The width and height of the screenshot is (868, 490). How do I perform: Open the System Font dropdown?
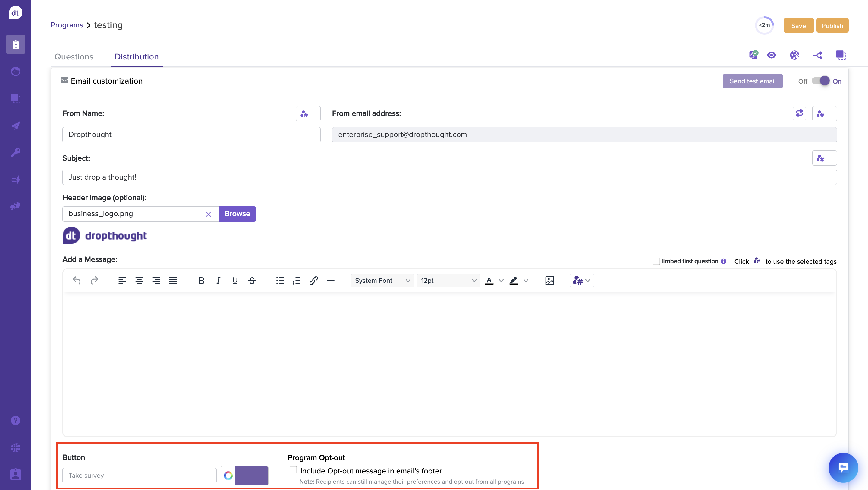pyautogui.click(x=382, y=281)
